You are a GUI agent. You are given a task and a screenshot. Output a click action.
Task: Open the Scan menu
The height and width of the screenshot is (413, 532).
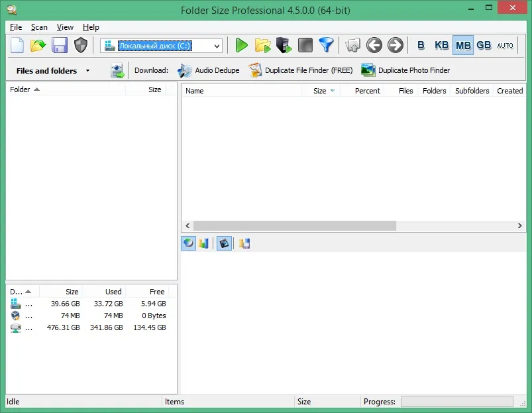(x=39, y=27)
